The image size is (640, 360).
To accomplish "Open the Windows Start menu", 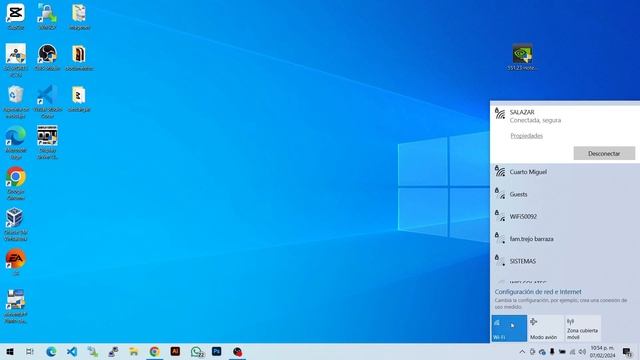I will pos(10,351).
